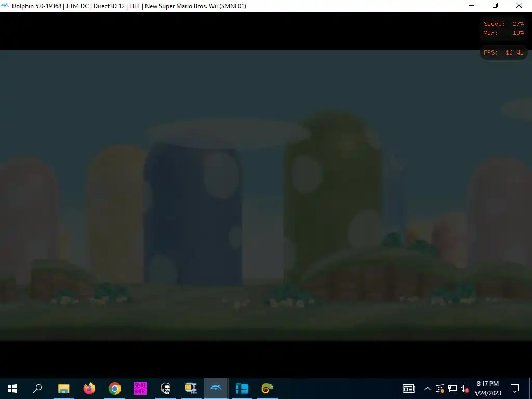This screenshot has height=399, width=532.
Task: Close the Dolphin emulator window
Action: pos(519,5)
